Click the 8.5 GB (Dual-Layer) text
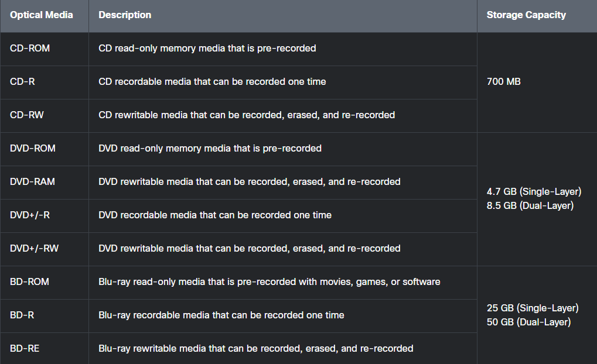Image resolution: width=597 pixels, height=364 pixels. click(x=530, y=205)
